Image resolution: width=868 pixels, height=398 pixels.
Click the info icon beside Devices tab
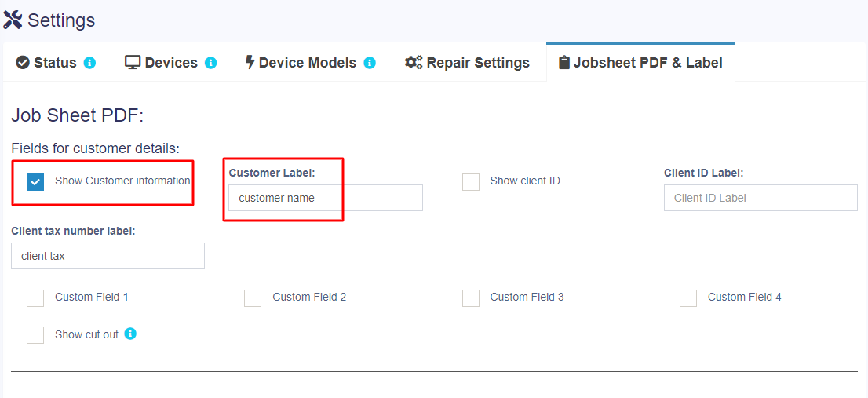pyautogui.click(x=210, y=63)
